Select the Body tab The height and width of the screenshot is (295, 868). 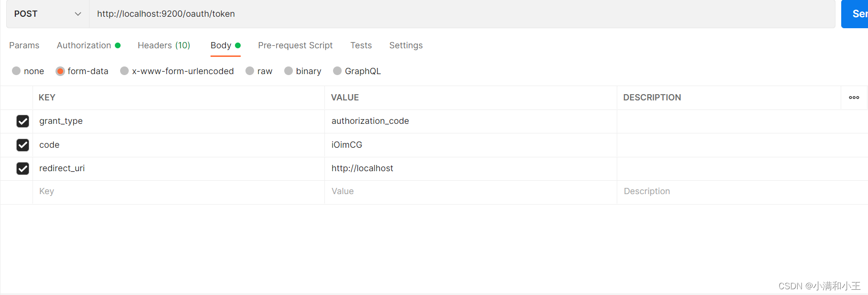point(225,45)
